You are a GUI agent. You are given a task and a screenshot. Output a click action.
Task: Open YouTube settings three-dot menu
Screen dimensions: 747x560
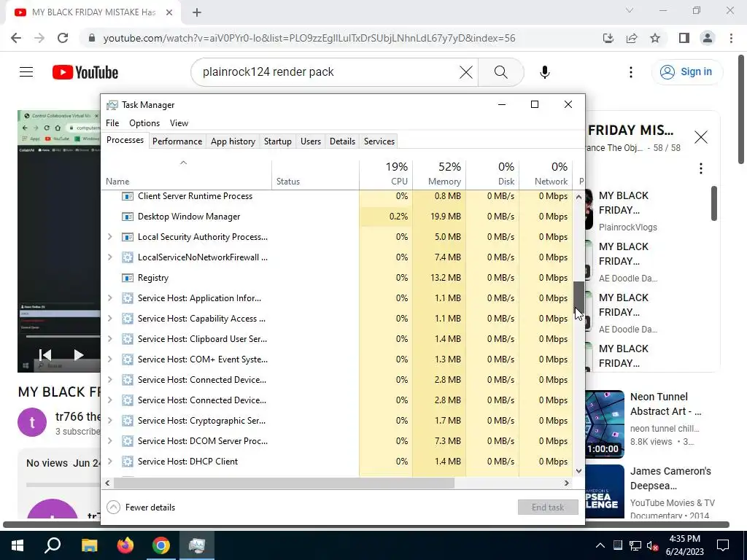pyautogui.click(x=631, y=72)
